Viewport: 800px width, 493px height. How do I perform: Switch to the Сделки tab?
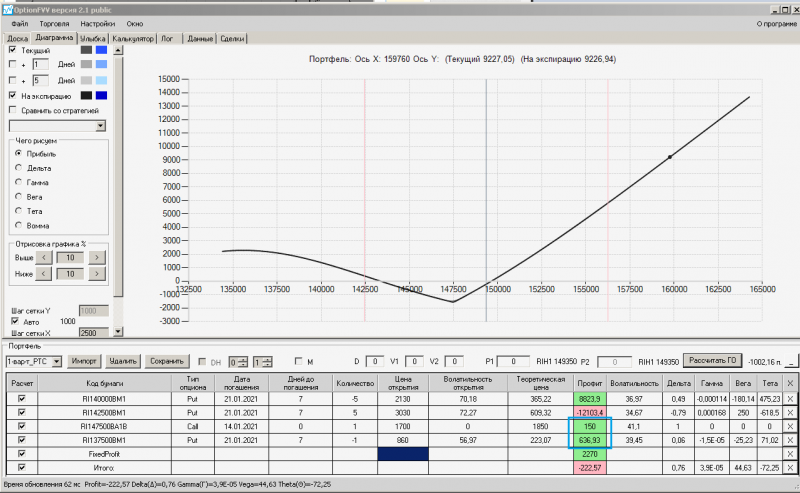232,38
